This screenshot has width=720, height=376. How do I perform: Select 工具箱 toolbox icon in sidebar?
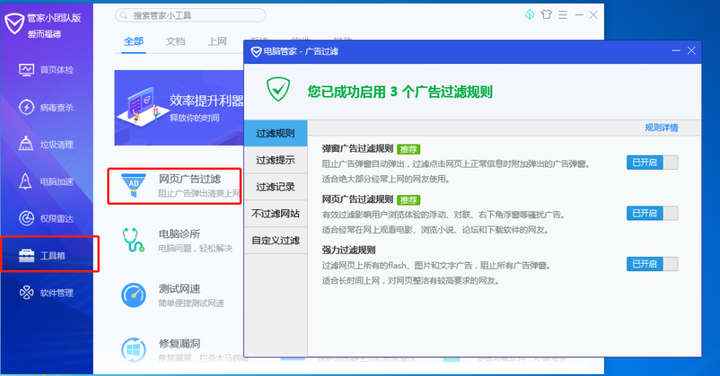pos(26,255)
